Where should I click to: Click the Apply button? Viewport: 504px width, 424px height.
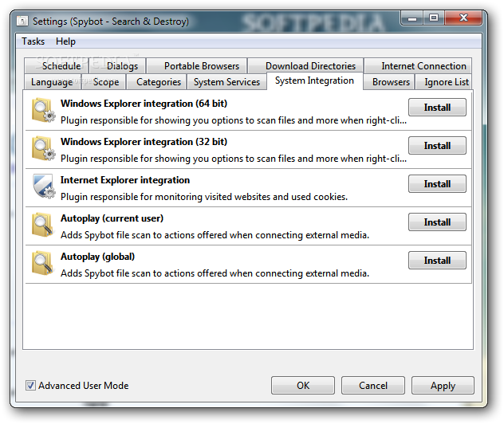[443, 386]
